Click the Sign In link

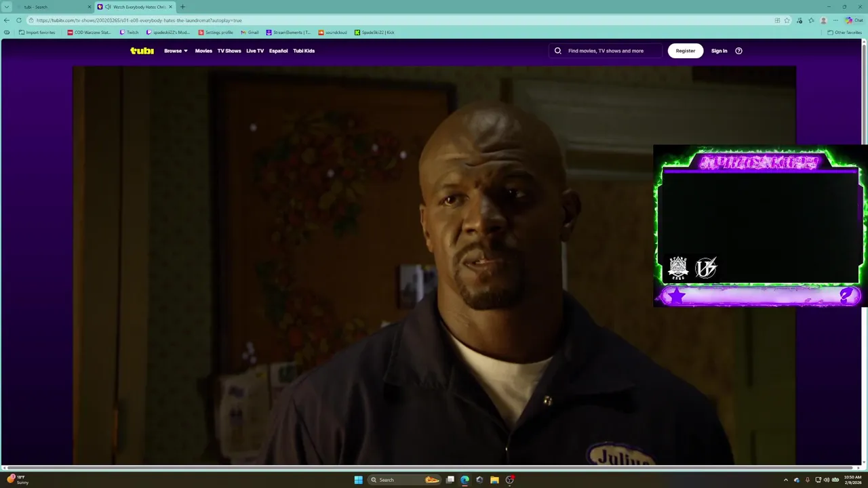719,51
